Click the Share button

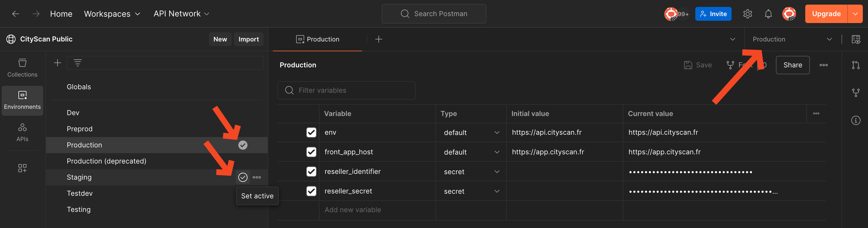(793, 65)
